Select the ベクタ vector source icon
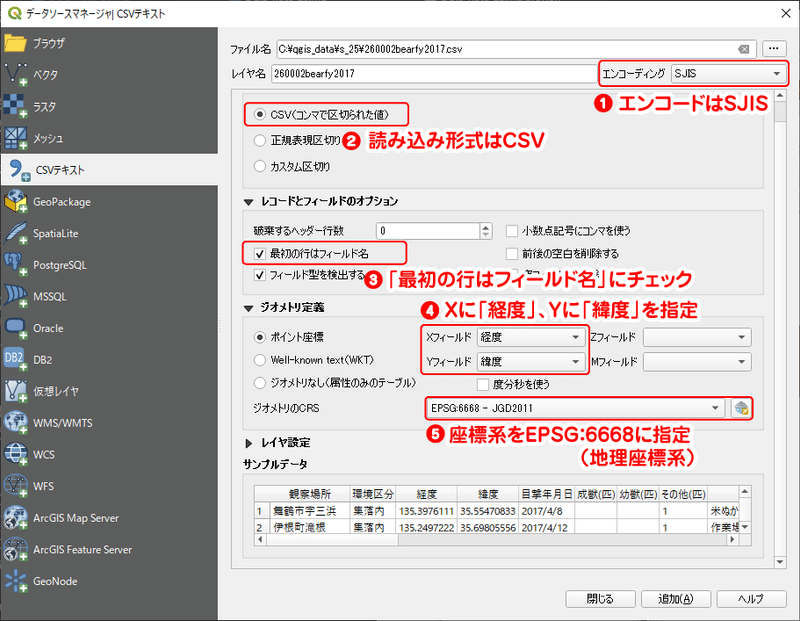The width and height of the screenshot is (800, 621). tap(15, 74)
